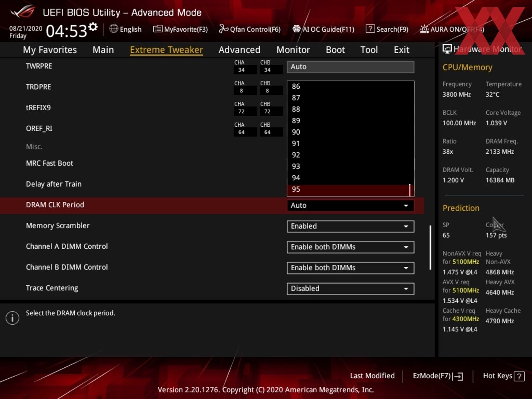532x399 pixels.
Task: Click the TWRPRE Auto input field
Action: [x=350, y=66]
